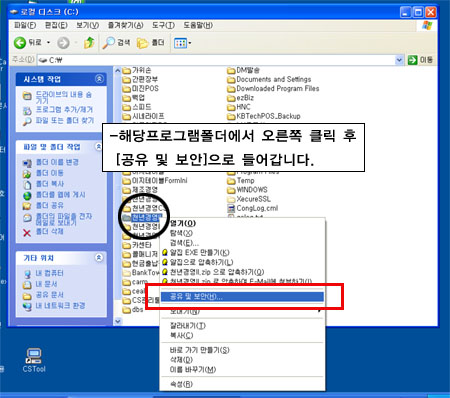This screenshot has width=450, height=398.
Task: Collapse the 기타 위치 panel chevron
Action: (99, 258)
